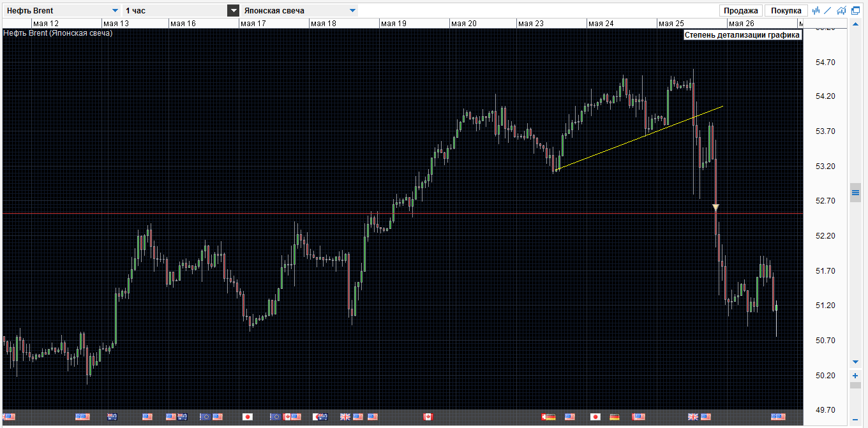Click the мая 24 date header

(601, 23)
